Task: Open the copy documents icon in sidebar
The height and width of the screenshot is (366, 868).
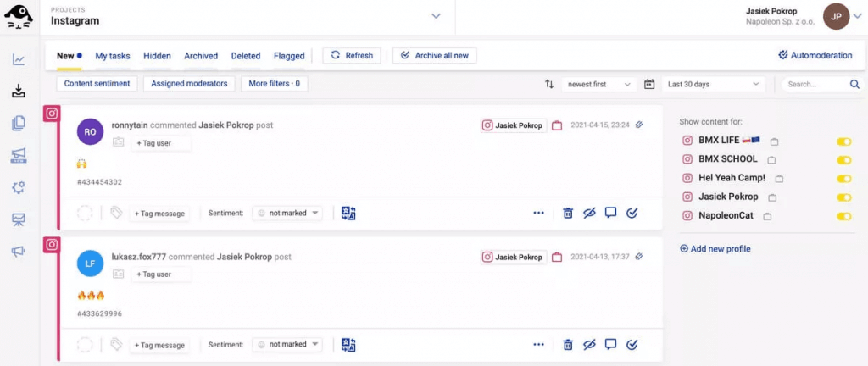Action: (x=19, y=124)
